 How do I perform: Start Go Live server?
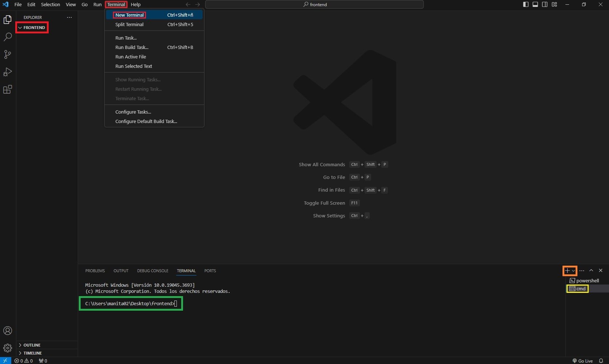point(582,361)
